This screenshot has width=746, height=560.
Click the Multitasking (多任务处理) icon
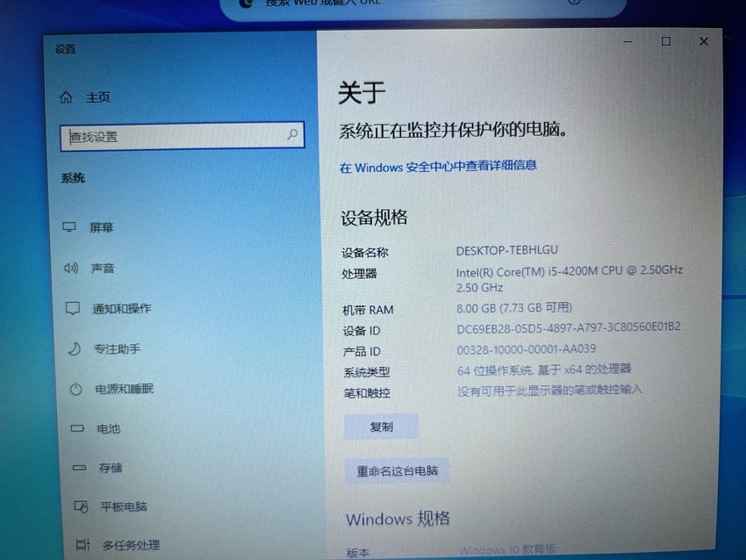(x=82, y=545)
